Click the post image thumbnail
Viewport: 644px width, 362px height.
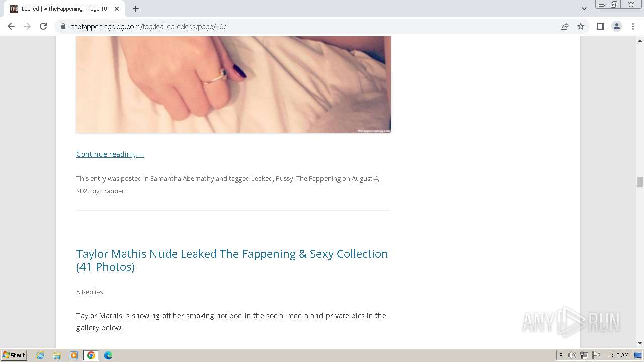click(233, 84)
